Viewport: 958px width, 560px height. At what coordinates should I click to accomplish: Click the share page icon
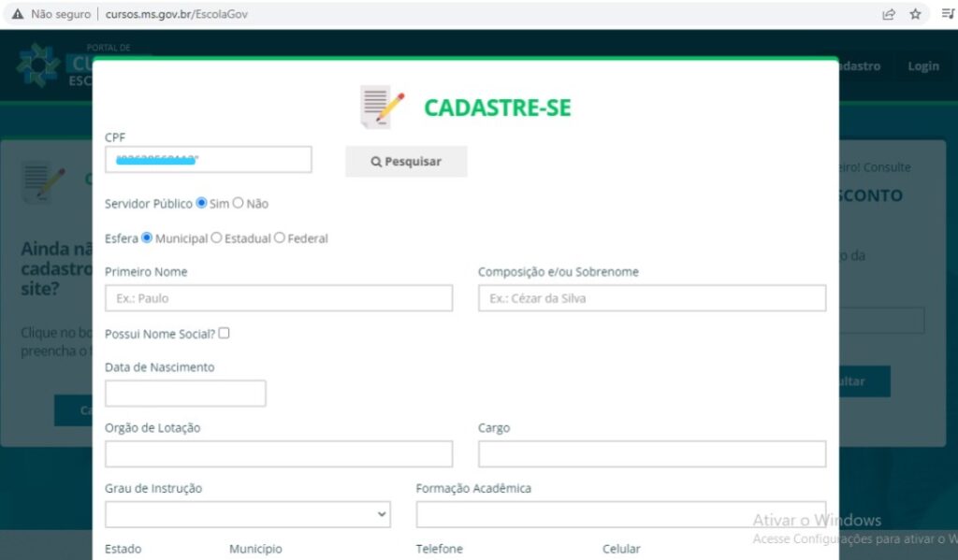pos(889,14)
